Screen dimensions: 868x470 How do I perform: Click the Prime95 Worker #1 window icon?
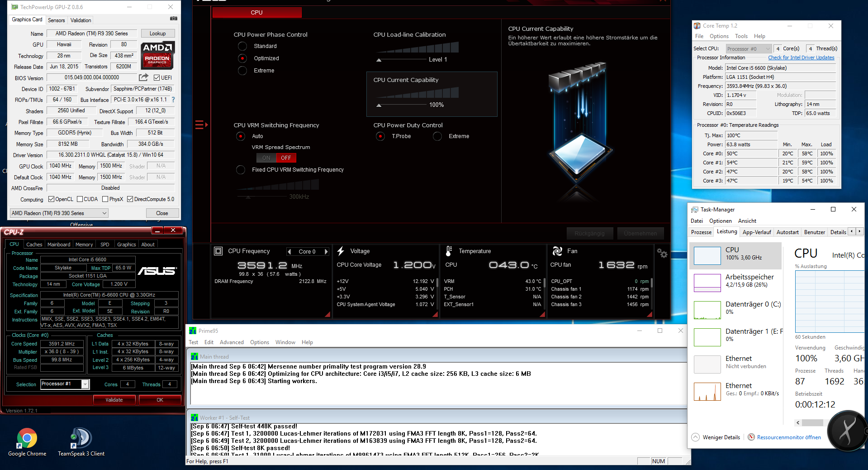194,417
